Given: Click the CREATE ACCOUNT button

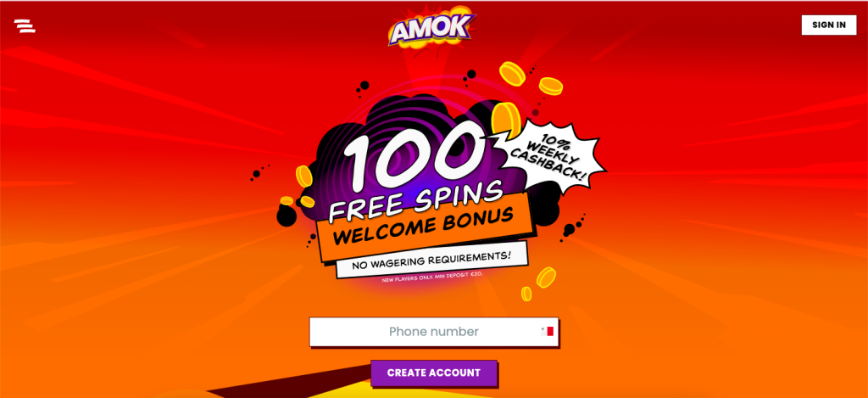Looking at the screenshot, I should pyautogui.click(x=434, y=373).
